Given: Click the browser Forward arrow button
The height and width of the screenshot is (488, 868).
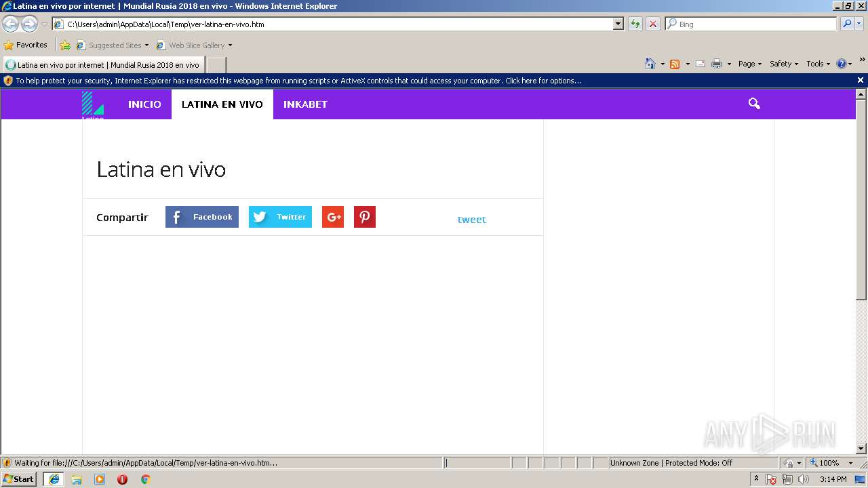Looking at the screenshot, I should click(x=29, y=24).
